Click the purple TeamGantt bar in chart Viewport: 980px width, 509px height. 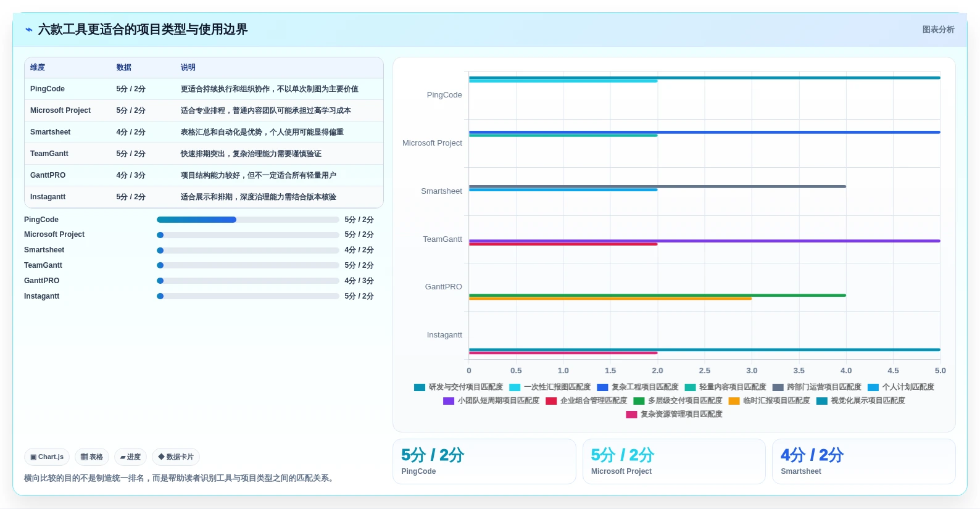704,241
